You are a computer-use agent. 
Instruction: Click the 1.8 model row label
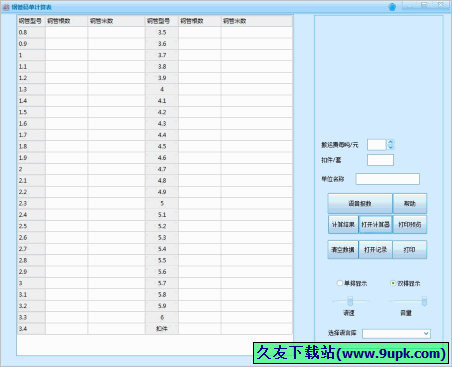[31, 146]
